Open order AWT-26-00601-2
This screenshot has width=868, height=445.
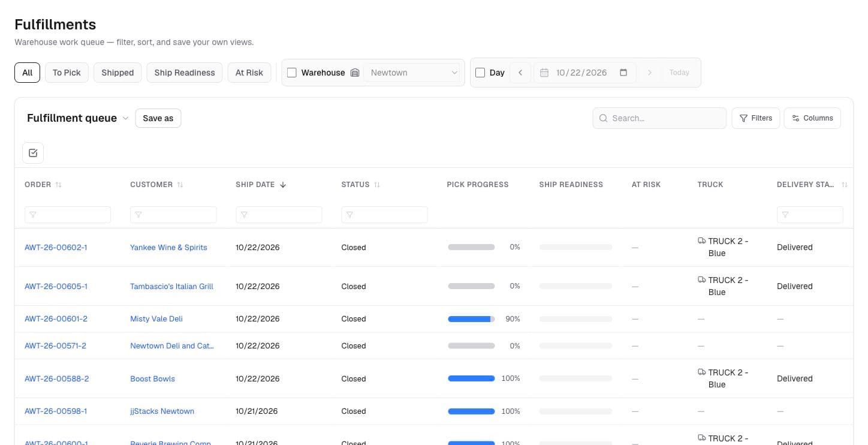click(x=56, y=318)
